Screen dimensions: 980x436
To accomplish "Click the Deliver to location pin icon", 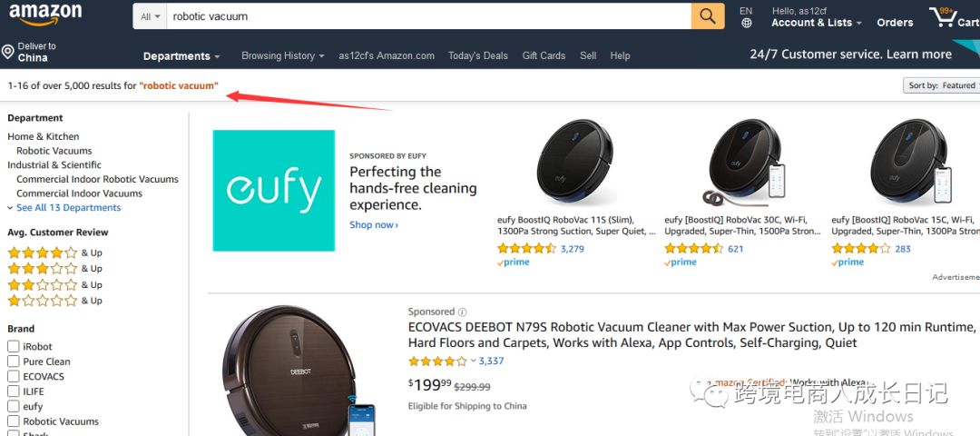I will 8,52.
